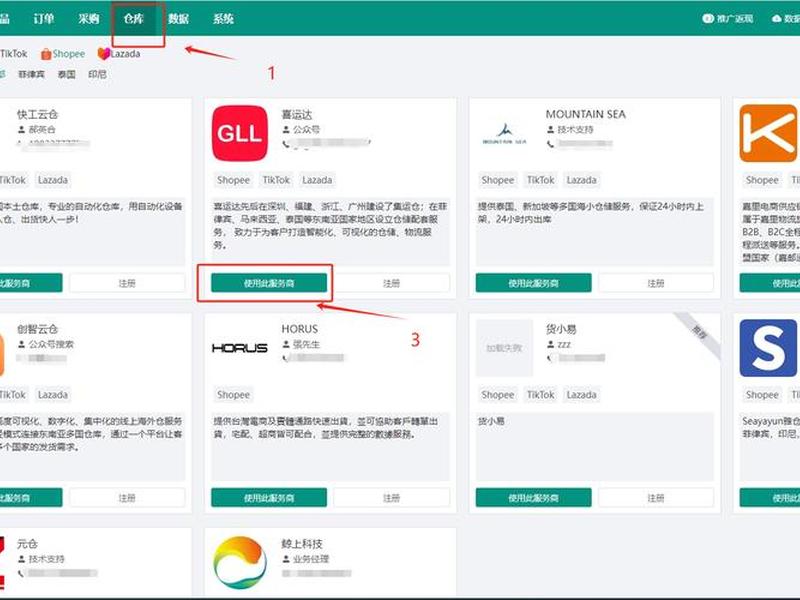
Task: Click the Lazada heart icon in filter
Action: 104,54
